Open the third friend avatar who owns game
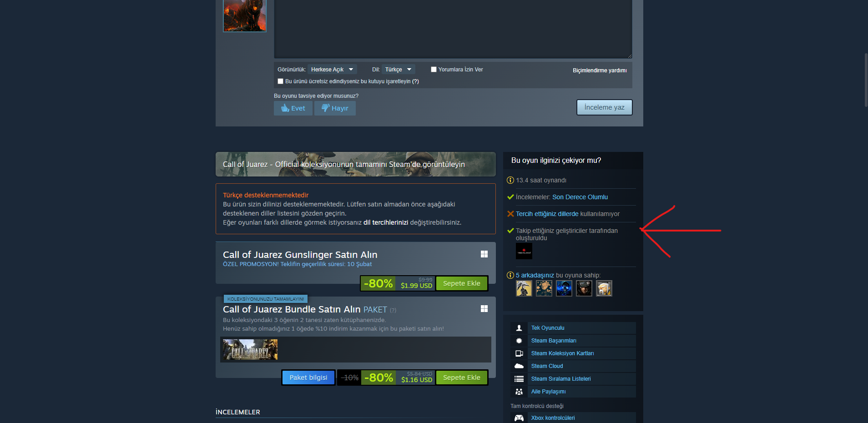 pyautogui.click(x=564, y=288)
